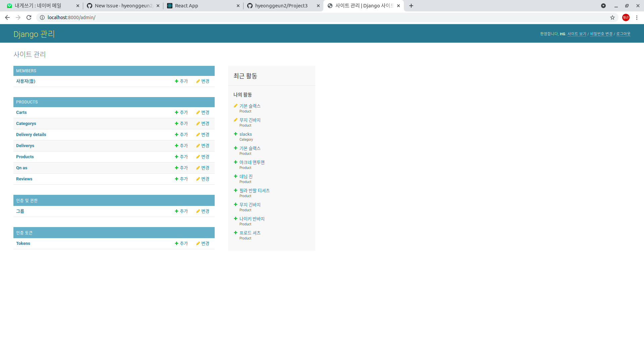Screen dimensions: 644x350
Task: Open recent action slacks Category
Action: (x=246, y=134)
